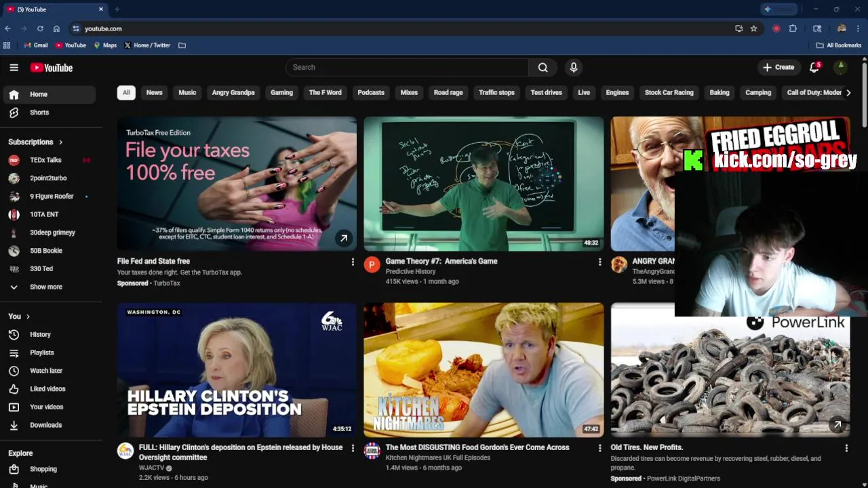868x488 pixels.
Task: Show more category chips with right arrow
Action: pos(848,93)
